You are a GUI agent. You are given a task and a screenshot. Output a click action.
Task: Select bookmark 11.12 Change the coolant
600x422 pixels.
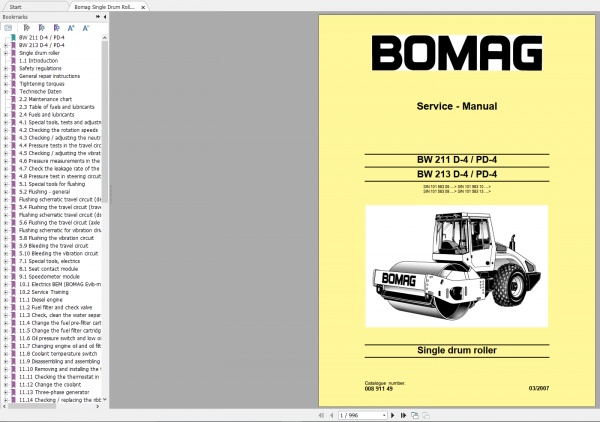[50, 385]
